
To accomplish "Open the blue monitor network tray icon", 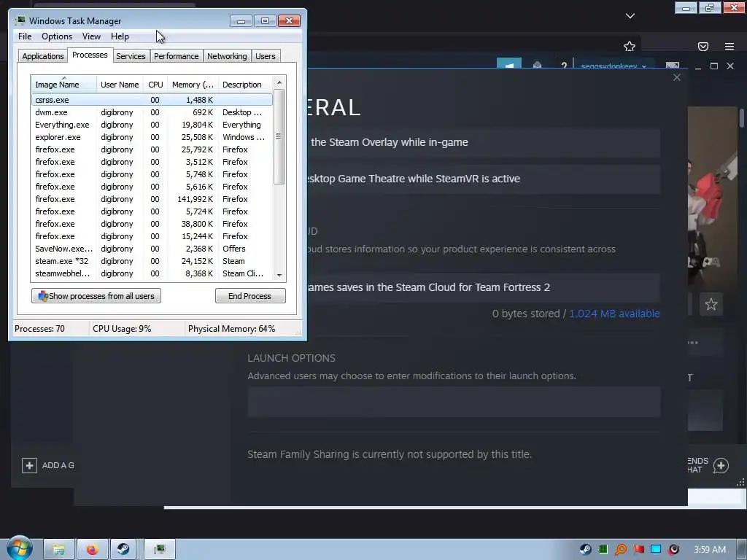I will pyautogui.click(x=656, y=550).
